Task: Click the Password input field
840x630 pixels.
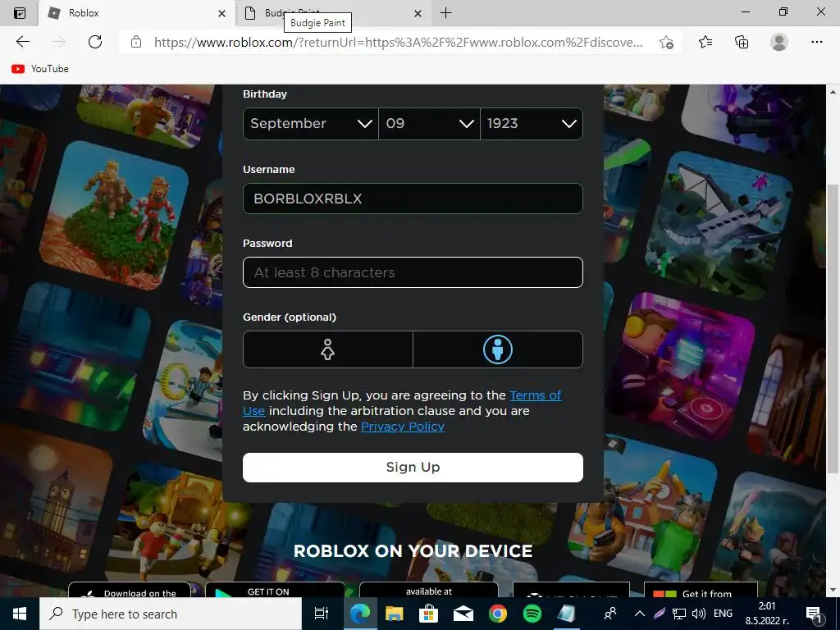Action: point(413,272)
